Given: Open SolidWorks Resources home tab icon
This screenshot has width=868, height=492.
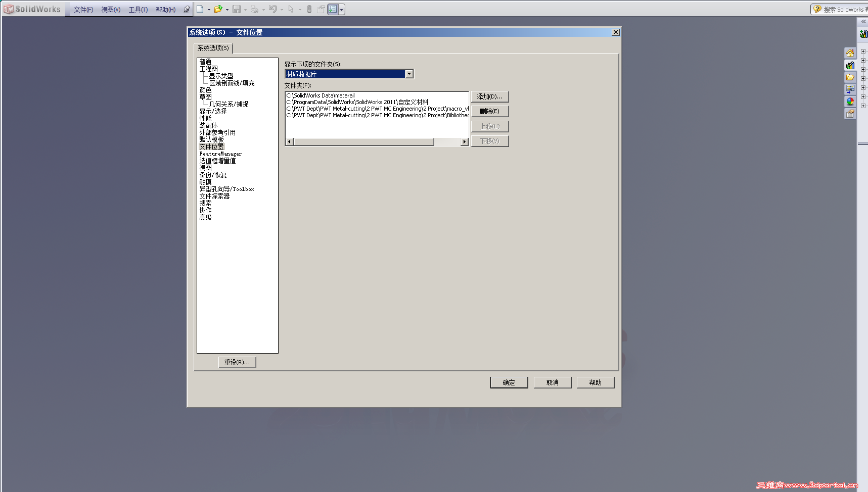Looking at the screenshot, I should point(850,53).
